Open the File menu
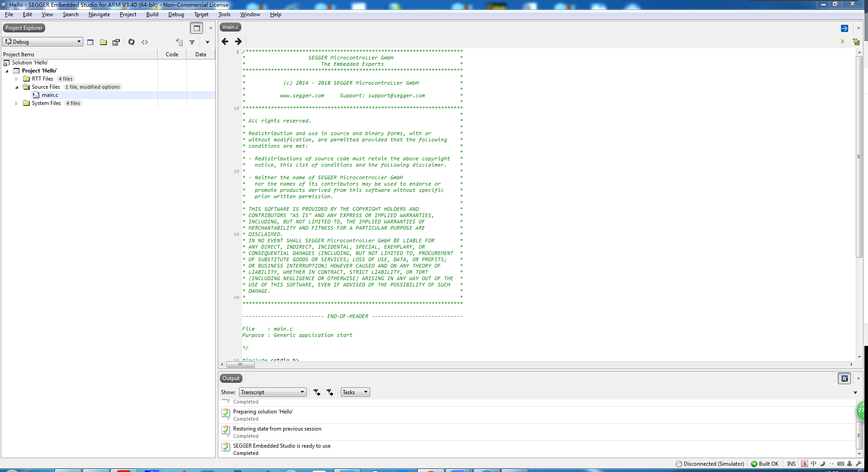 tap(9, 14)
